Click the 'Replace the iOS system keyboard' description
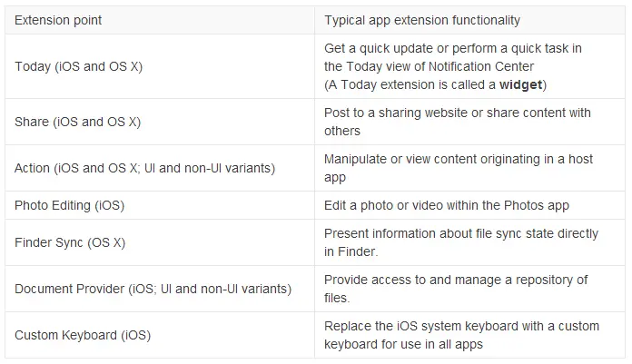Image resolution: width=632 pixels, height=364 pixels. tap(460, 335)
